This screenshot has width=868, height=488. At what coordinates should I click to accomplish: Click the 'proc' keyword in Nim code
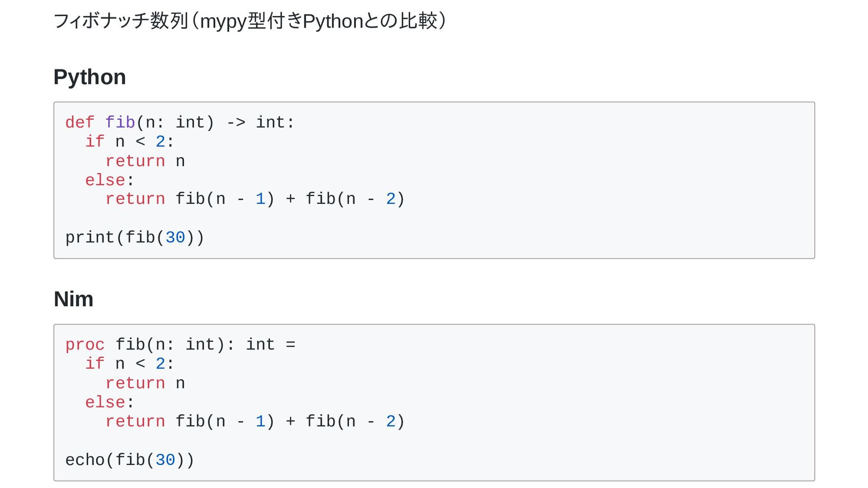tap(85, 345)
